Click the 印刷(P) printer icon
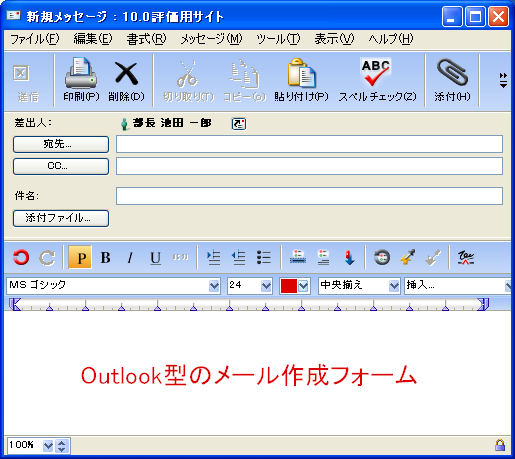The image size is (515, 459). [81, 73]
